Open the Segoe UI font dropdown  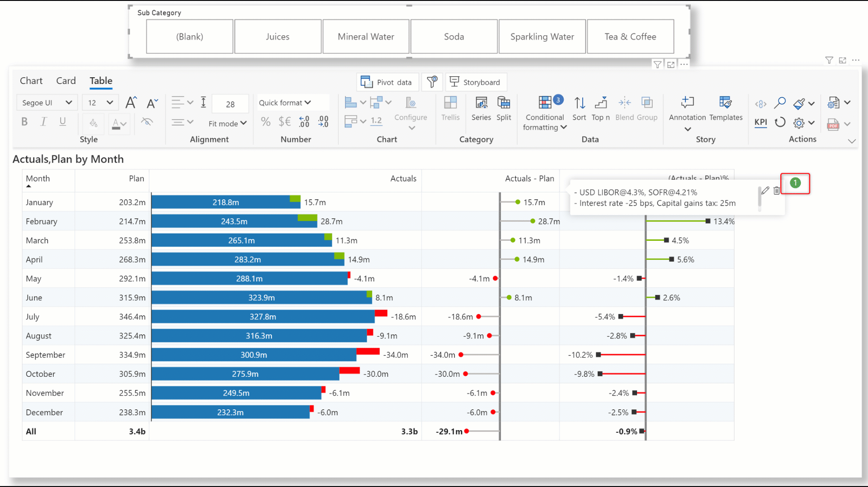pos(47,103)
